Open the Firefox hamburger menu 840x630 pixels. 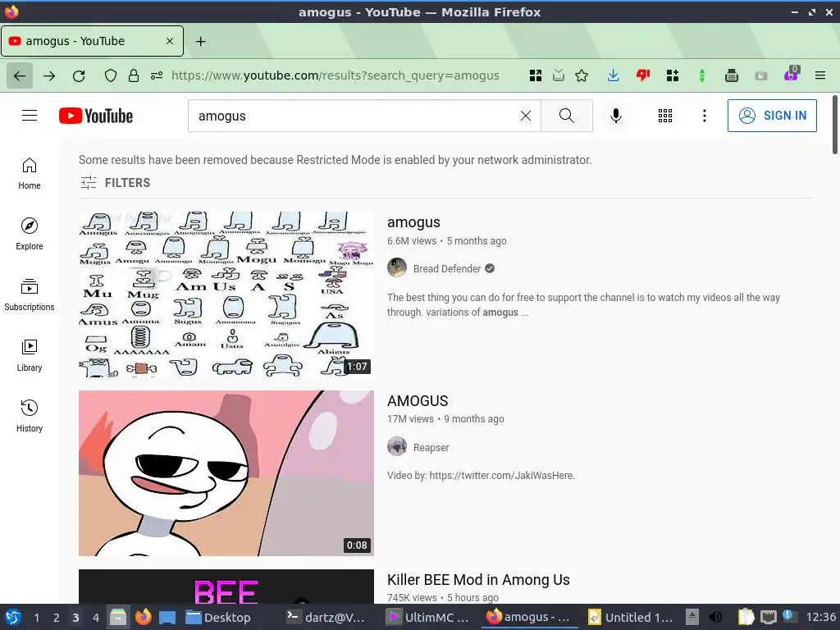click(x=820, y=75)
